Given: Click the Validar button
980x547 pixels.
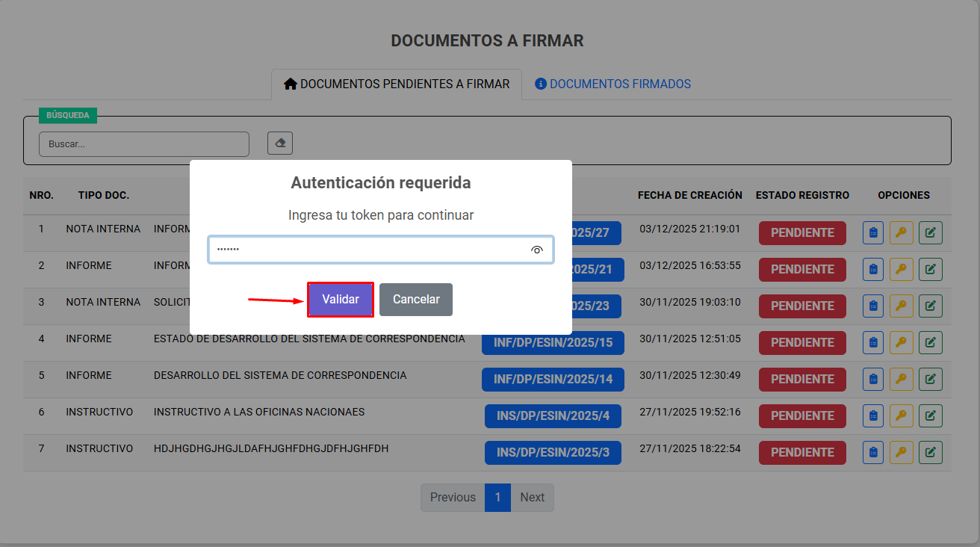Looking at the screenshot, I should 340,299.
